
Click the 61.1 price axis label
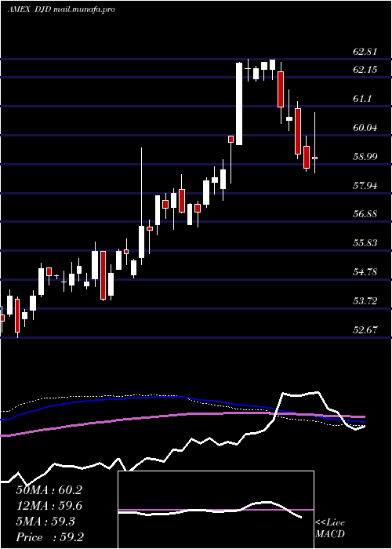362,99
